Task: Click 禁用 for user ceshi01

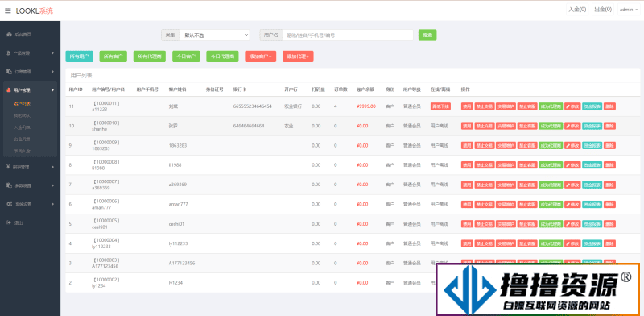Action: [x=467, y=224]
